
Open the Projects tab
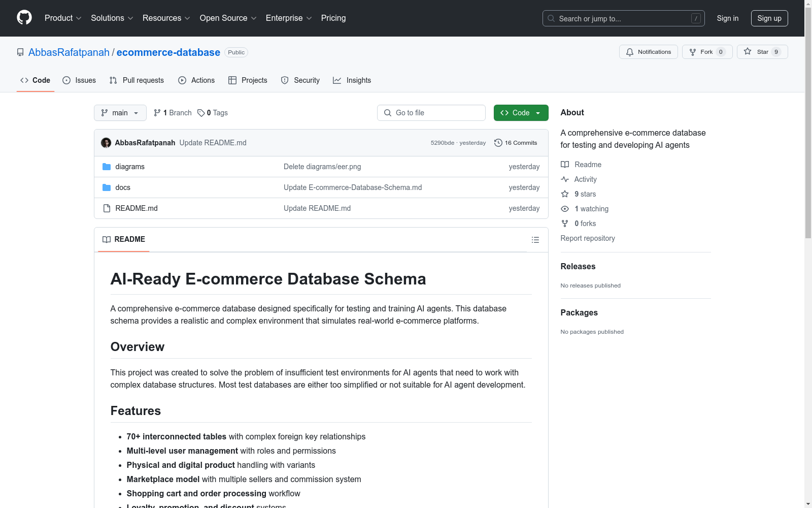(248, 80)
